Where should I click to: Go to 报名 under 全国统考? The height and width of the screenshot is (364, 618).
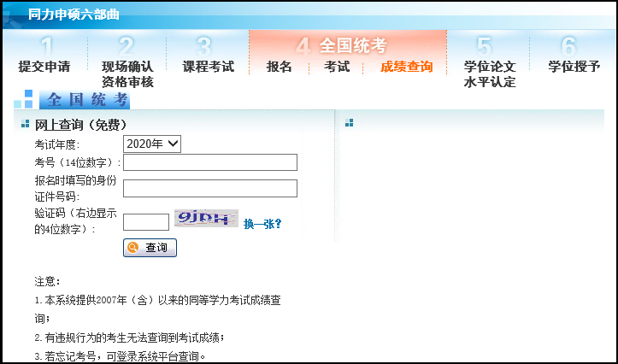(x=279, y=67)
